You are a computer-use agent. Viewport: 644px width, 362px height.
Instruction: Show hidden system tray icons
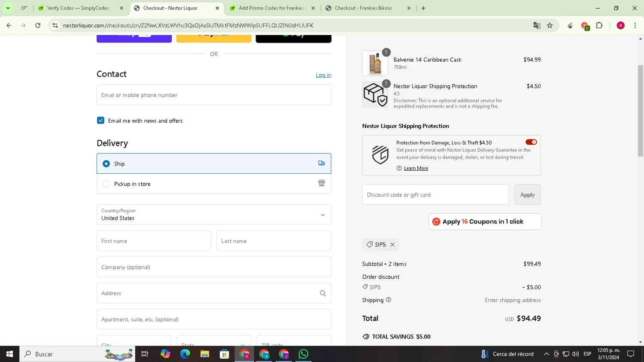547,354
